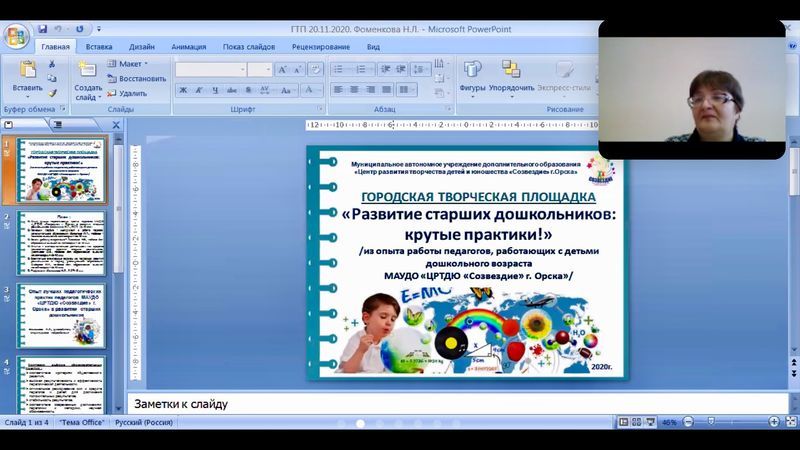Select slide 2 thumbnail
Image resolution: width=800 pixels, height=450 pixels.
61,242
